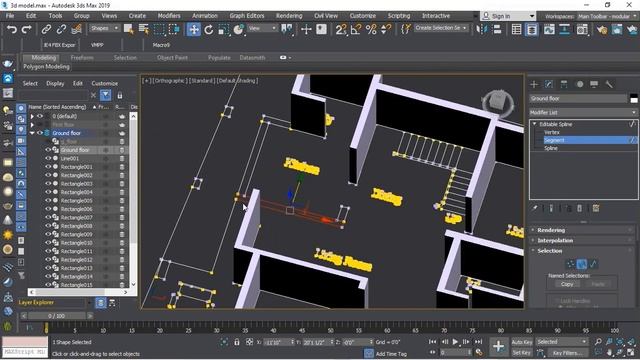The image size is (640, 360).
Task: Open the Create Selection Set dropdown
Action: [441, 28]
